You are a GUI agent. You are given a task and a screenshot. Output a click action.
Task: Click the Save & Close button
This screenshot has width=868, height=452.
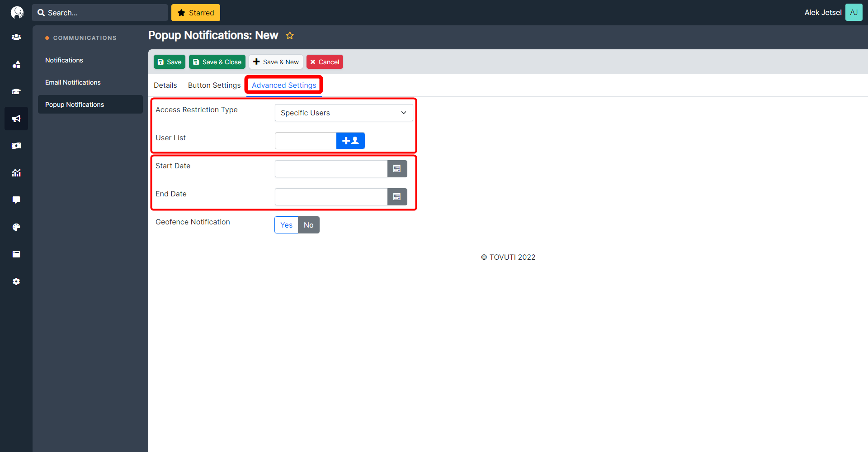(x=217, y=62)
